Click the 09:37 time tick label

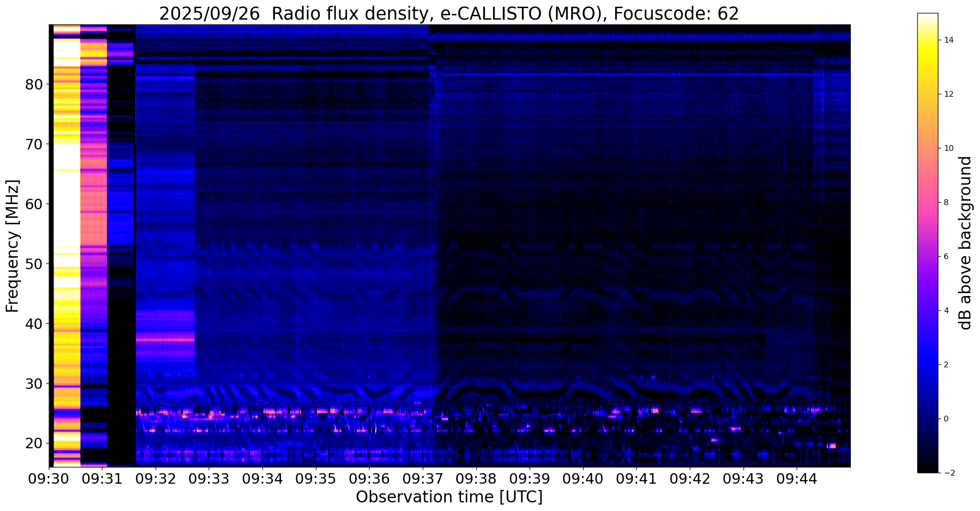click(x=423, y=478)
